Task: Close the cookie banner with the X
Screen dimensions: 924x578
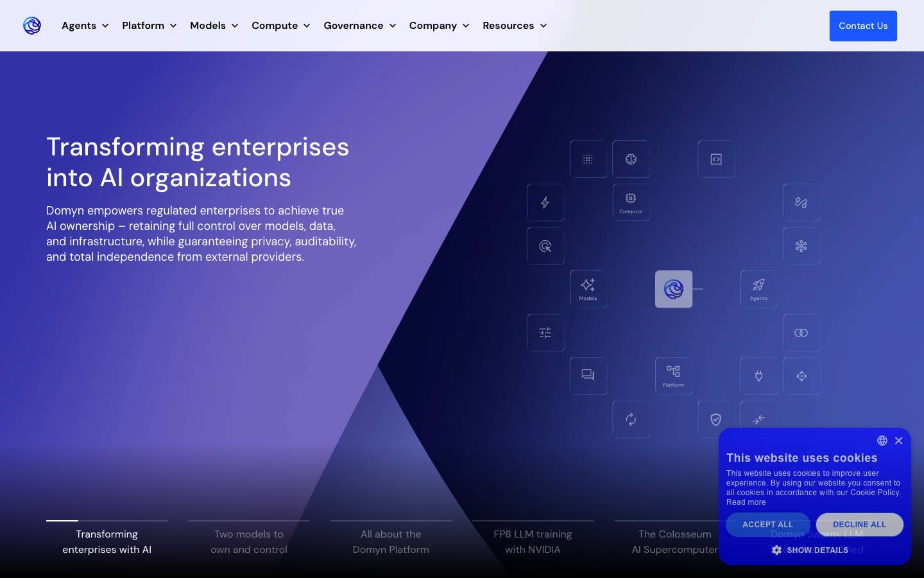Action: [898, 441]
